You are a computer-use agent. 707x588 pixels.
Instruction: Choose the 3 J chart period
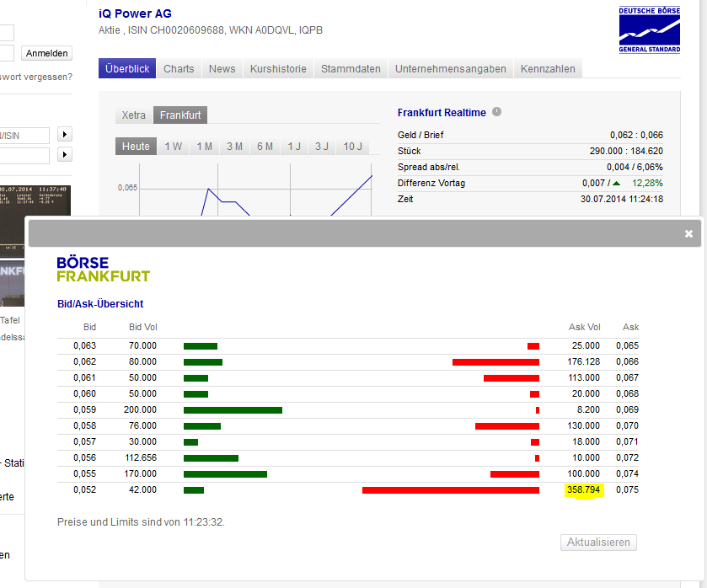(x=322, y=146)
